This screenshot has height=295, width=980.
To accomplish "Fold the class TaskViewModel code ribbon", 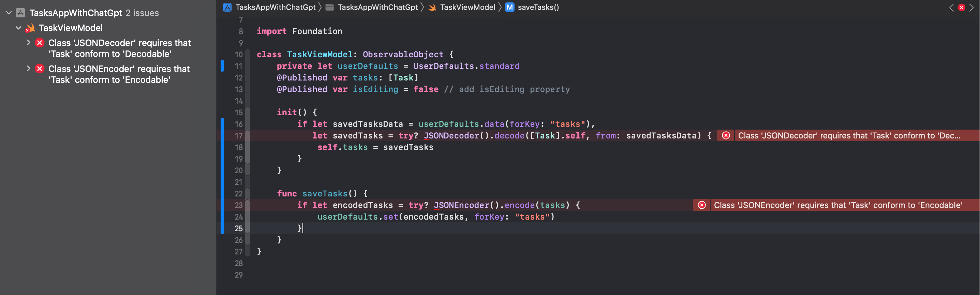I will pos(248,152).
